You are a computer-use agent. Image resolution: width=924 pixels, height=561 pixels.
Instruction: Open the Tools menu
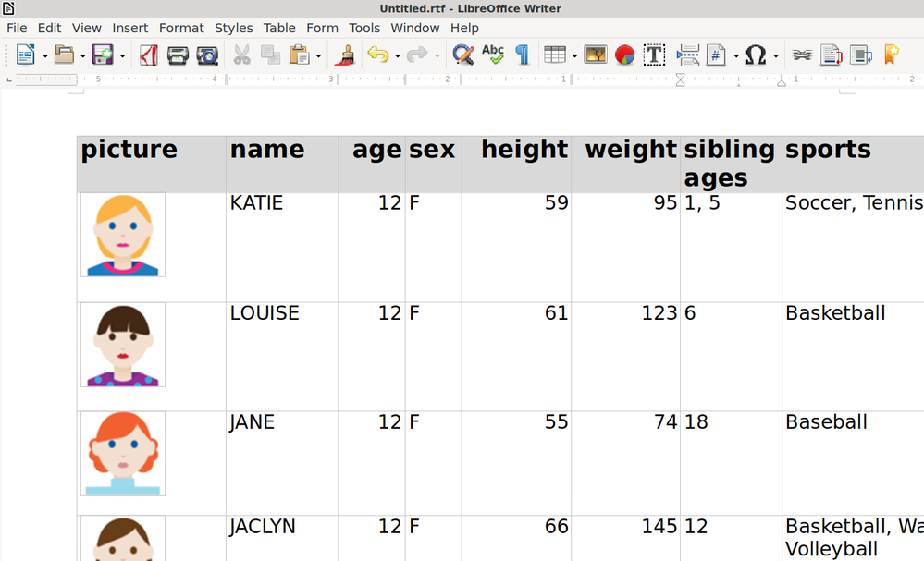[364, 28]
